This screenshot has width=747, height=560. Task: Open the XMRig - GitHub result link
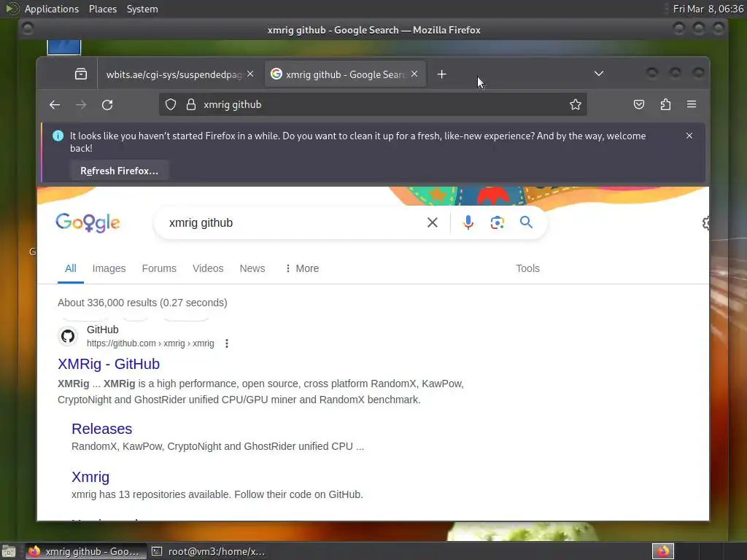pos(109,364)
